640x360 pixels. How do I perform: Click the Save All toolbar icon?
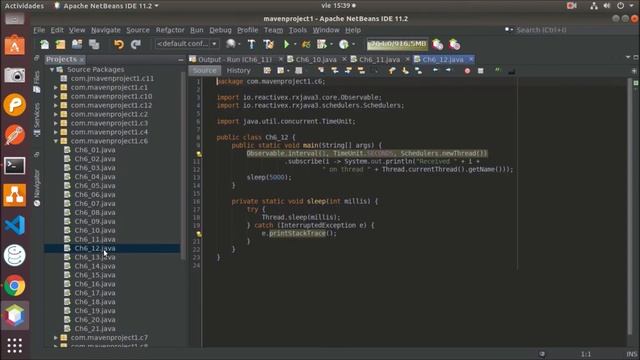point(94,44)
